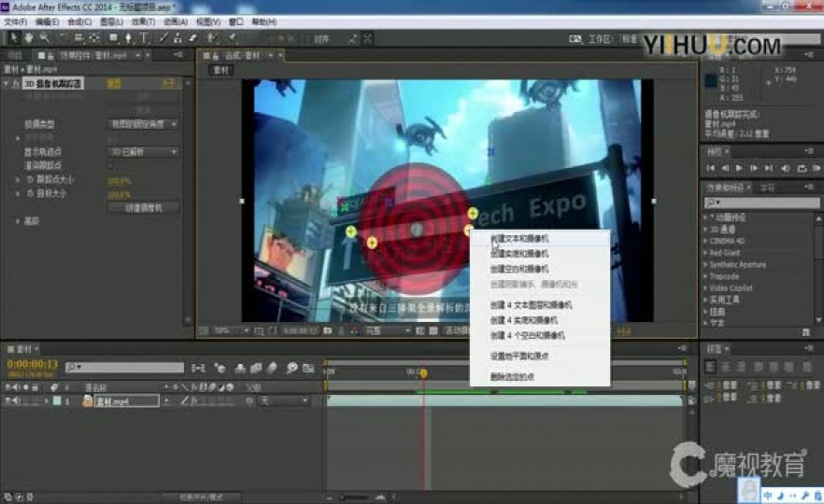Choose delete selected points menu entry

(x=540, y=376)
